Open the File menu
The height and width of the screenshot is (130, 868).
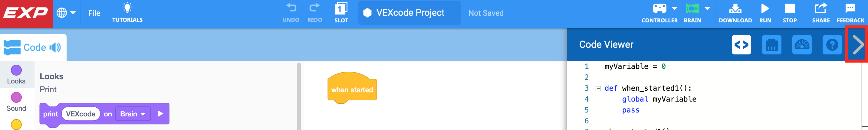tap(94, 13)
